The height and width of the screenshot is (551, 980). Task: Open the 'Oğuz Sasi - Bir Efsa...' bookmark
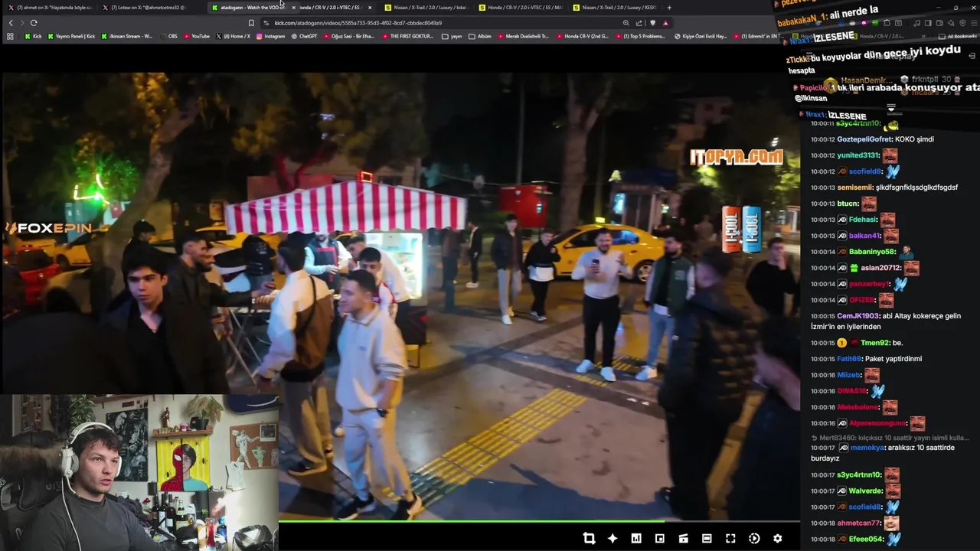click(350, 36)
